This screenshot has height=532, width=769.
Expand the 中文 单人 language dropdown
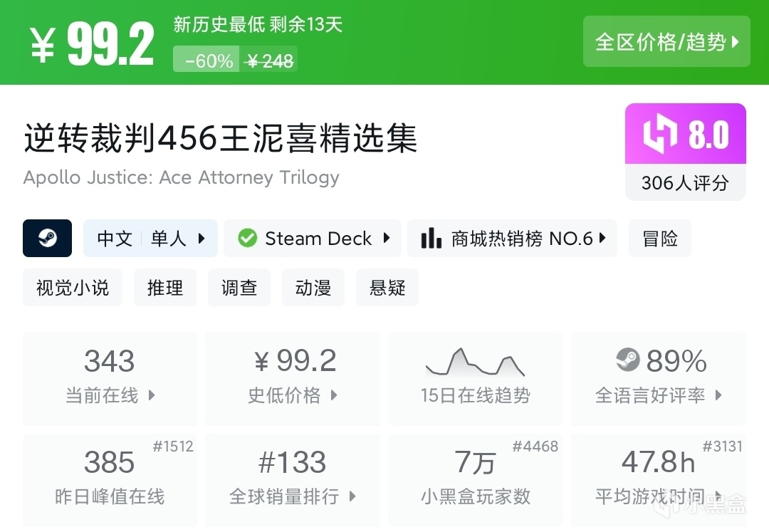(202, 239)
